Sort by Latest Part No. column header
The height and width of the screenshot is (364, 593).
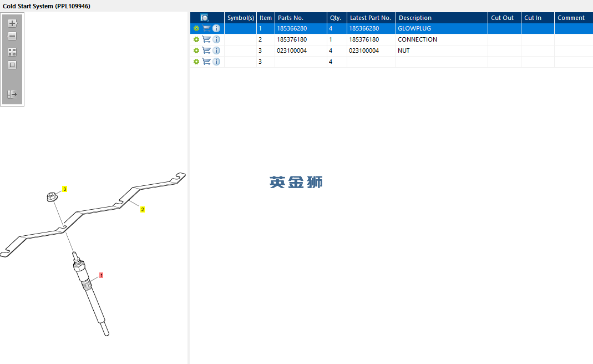pos(371,18)
